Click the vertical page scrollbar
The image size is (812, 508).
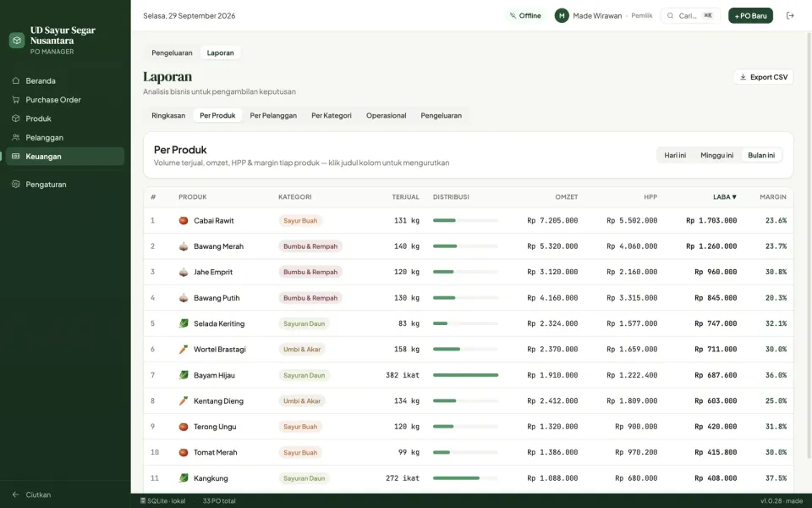coord(809,245)
